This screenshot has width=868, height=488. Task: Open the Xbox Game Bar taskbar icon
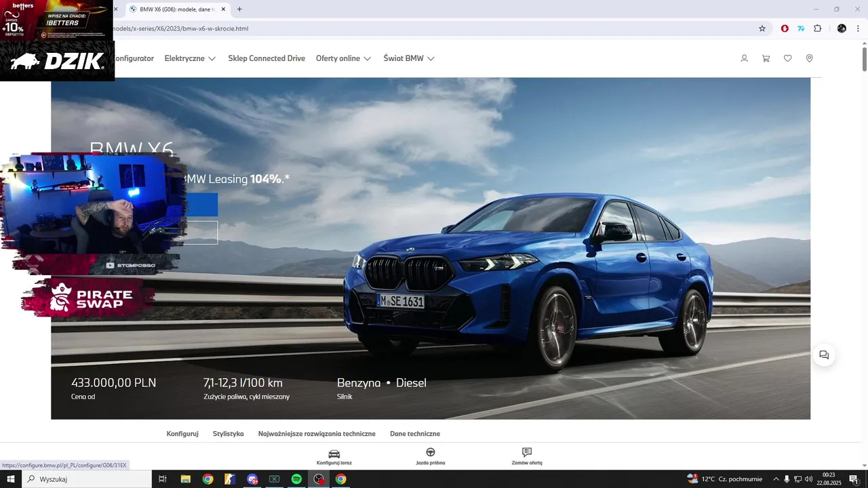click(x=274, y=479)
